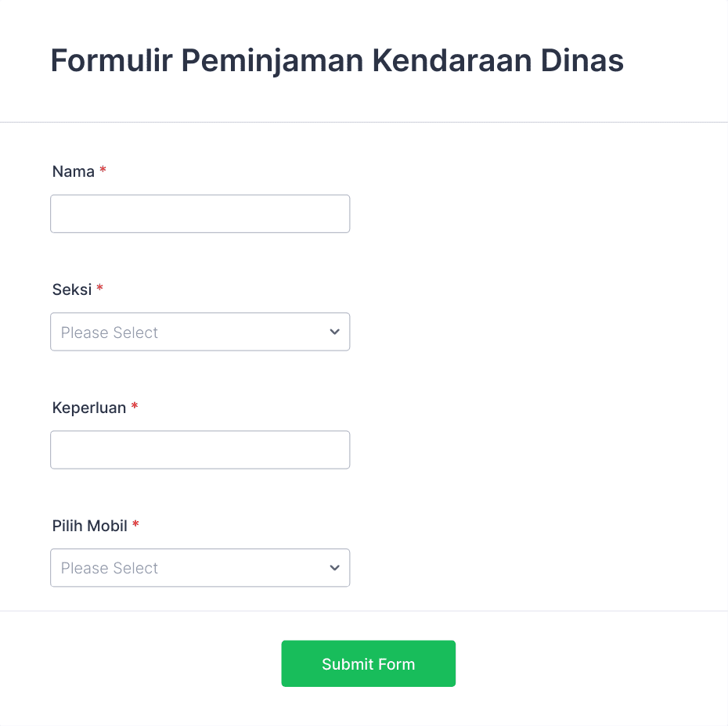Click the Pilih Mobil field label
728x726 pixels.
pos(89,526)
